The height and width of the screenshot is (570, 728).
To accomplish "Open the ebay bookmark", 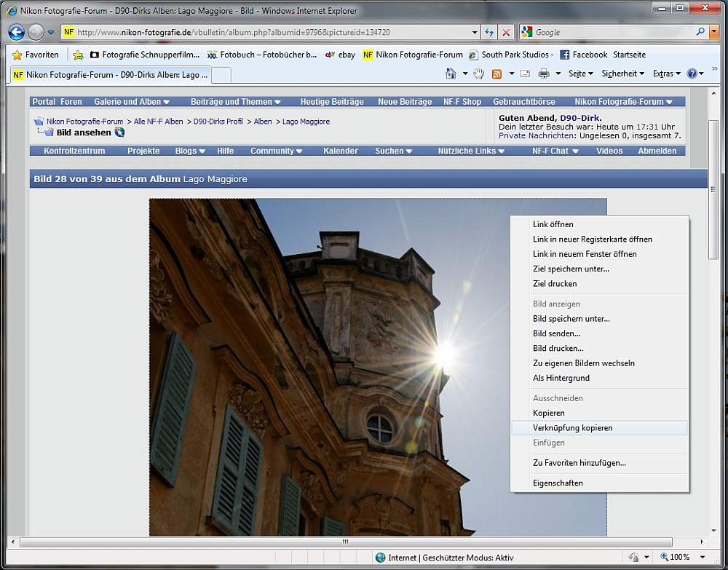I will point(340,55).
